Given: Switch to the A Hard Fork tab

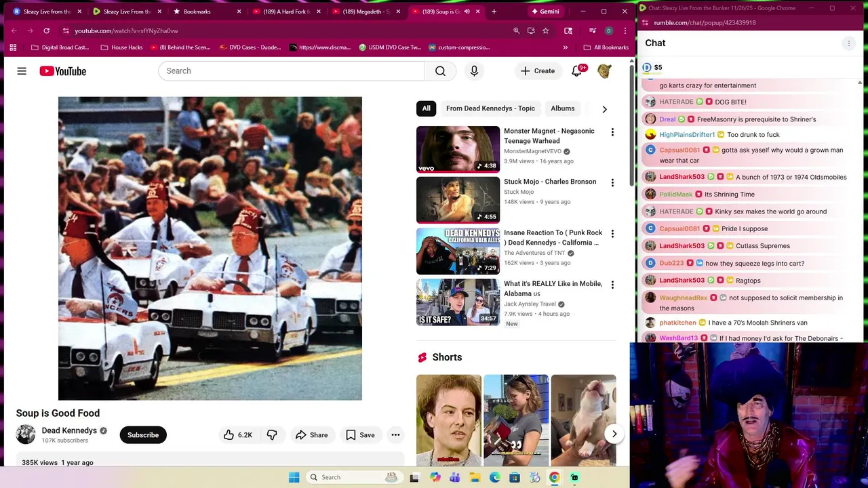Looking at the screenshot, I should [286, 12].
